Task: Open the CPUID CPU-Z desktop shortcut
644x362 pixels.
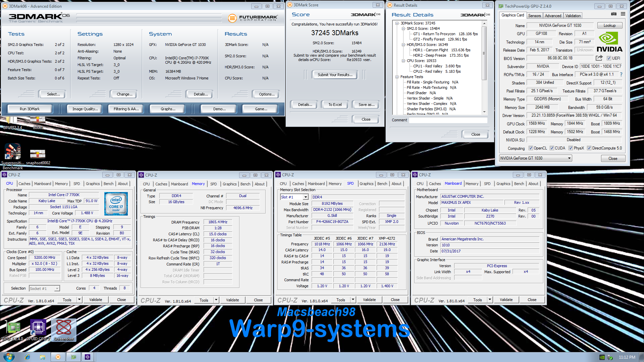Action: click(38, 330)
